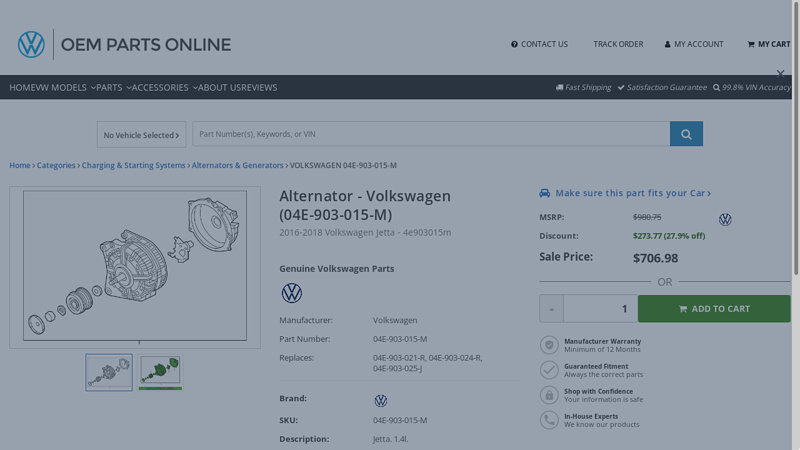Image resolution: width=800 pixels, height=450 pixels.
Task: Click the blue search magnifier button
Action: click(686, 134)
